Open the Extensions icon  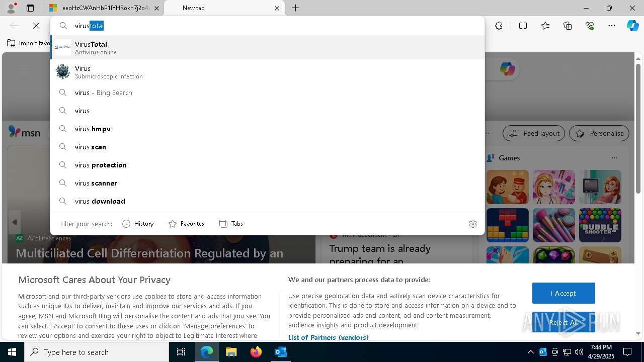[x=499, y=26]
